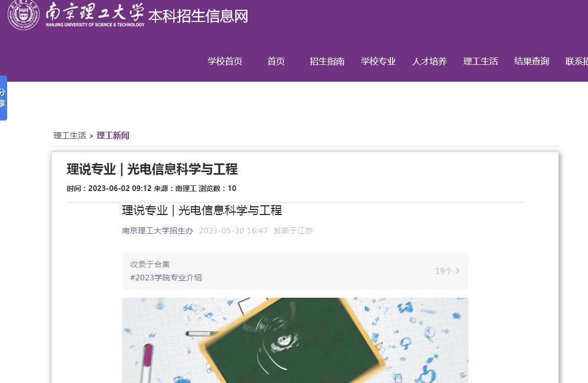Screen dimensions: 588x383
Task: Open the #2023学院专业介绍 collection link
Action: [166, 277]
